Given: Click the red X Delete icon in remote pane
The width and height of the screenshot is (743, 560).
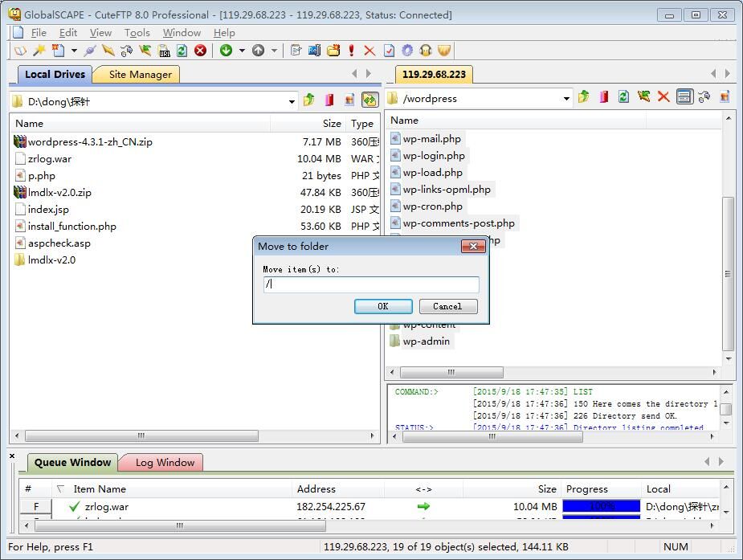Looking at the screenshot, I should click(x=663, y=96).
